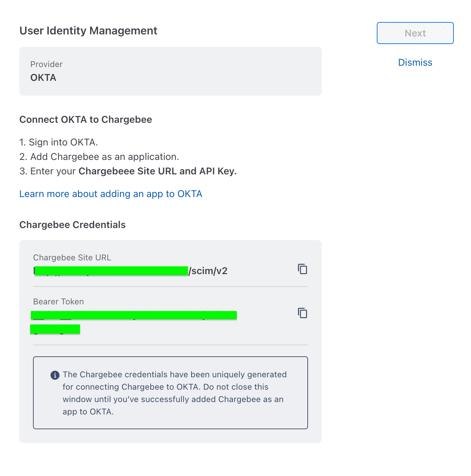This screenshot has height=476, width=471.
Task: Click the credentials notice message text
Action: (174, 393)
